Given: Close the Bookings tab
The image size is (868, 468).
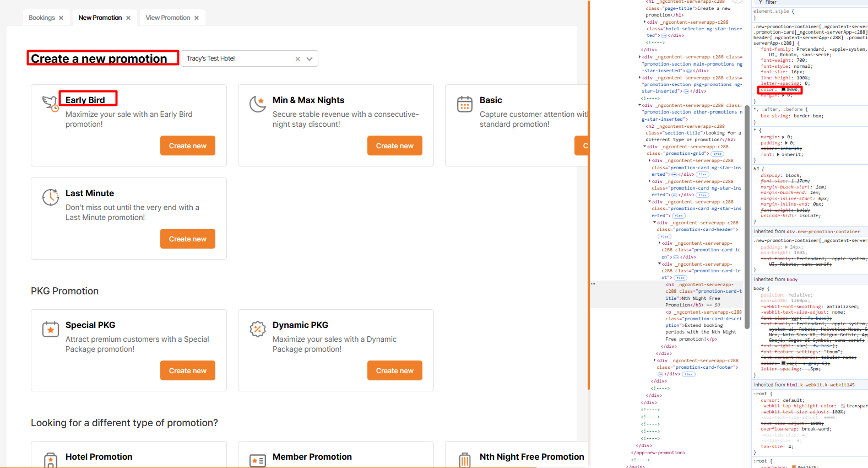Looking at the screenshot, I should [x=61, y=18].
